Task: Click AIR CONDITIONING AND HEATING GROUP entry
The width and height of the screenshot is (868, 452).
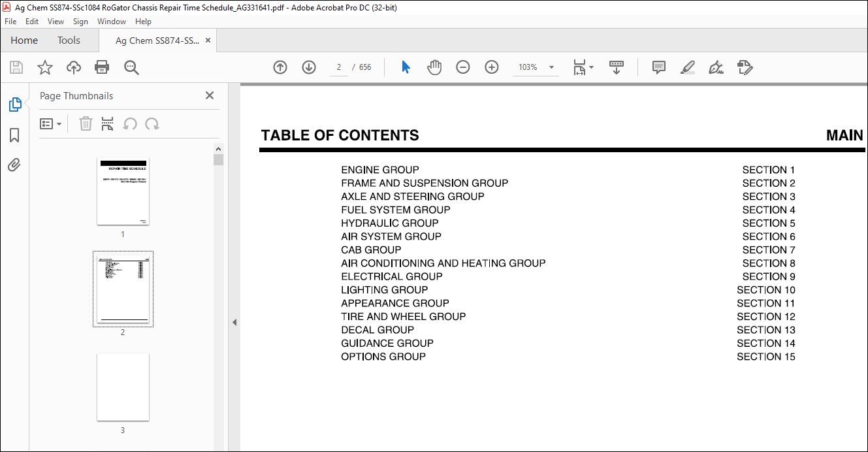Action: click(443, 263)
